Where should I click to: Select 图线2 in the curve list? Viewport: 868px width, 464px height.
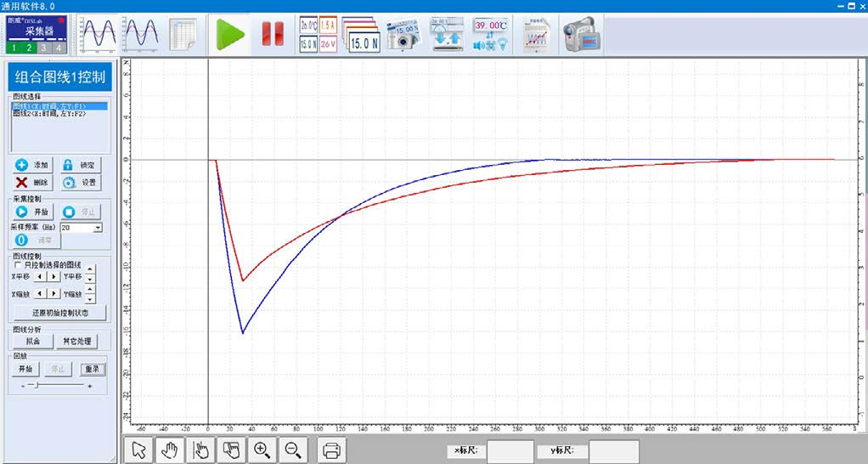(x=49, y=113)
